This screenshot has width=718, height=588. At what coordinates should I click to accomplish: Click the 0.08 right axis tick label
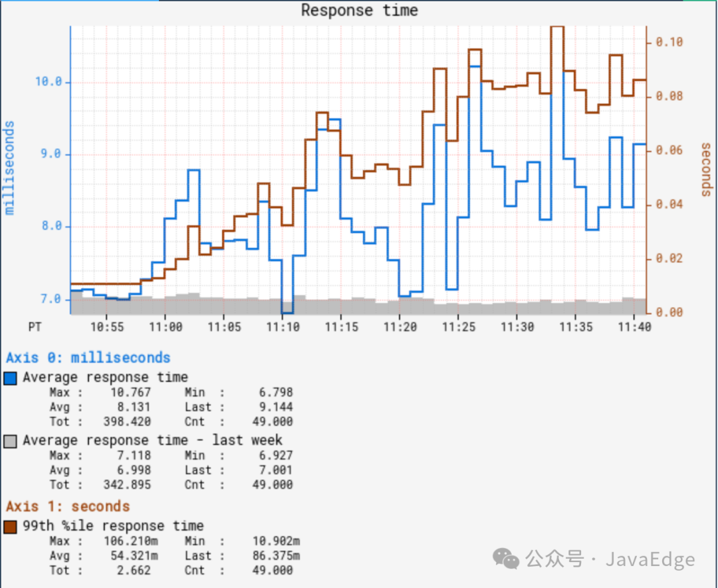pyautogui.click(x=669, y=96)
